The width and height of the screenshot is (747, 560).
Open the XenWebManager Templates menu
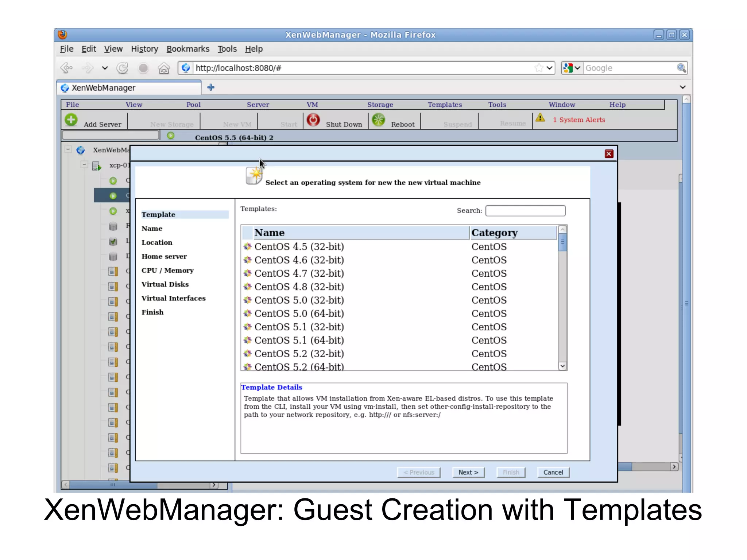[445, 105]
